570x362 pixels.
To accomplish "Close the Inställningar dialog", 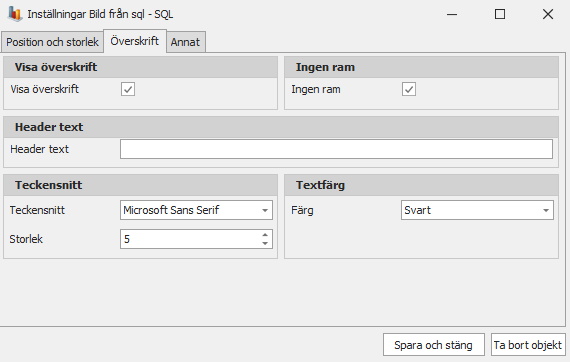I will 548,14.
